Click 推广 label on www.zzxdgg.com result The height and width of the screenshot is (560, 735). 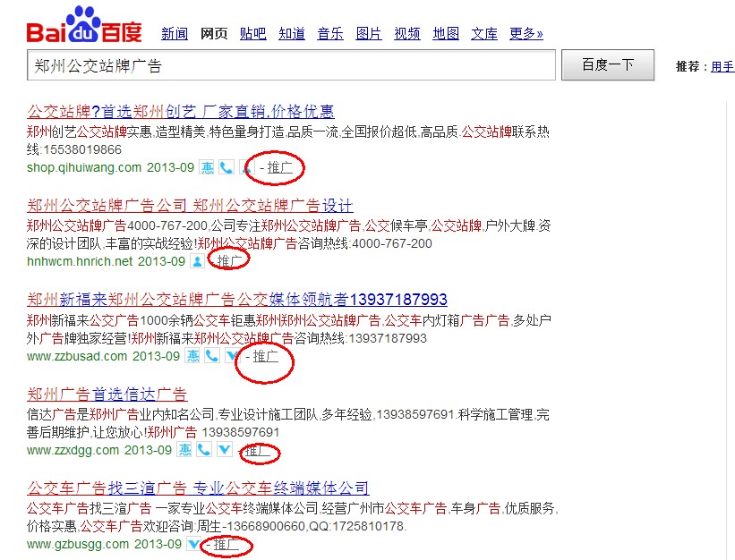click(x=257, y=451)
